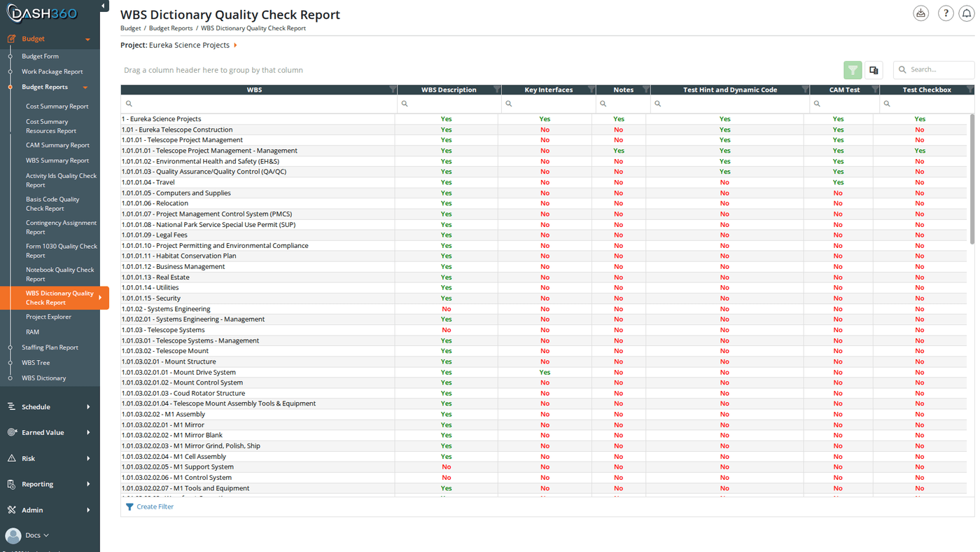Collapse the sidebar with the arrow icon
Image resolution: width=980 pixels, height=552 pixels.
[104, 6]
